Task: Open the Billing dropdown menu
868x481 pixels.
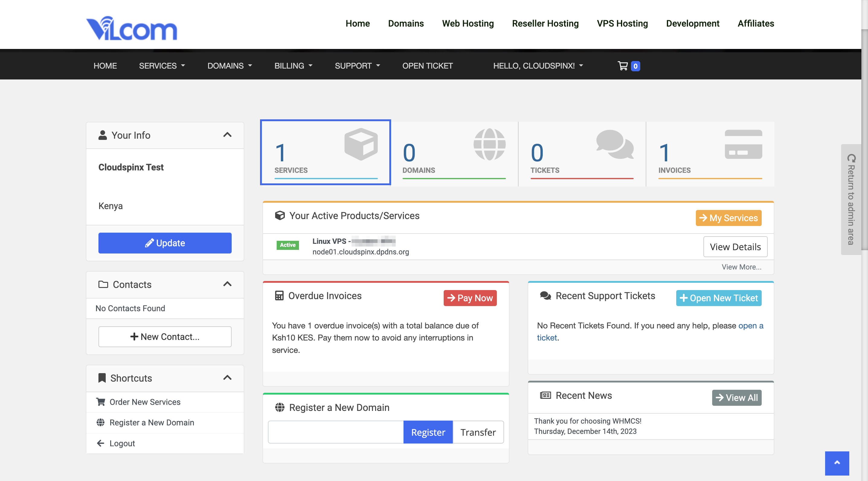Action: pyautogui.click(x=293, y=66)
